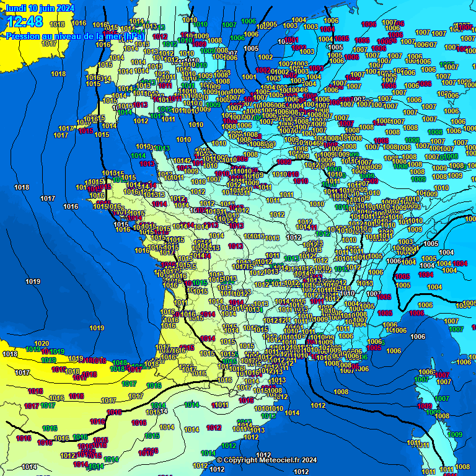Click the red 1009 reading on Corsica
This screenshot has height=476, width=476.
coord(425,407)
